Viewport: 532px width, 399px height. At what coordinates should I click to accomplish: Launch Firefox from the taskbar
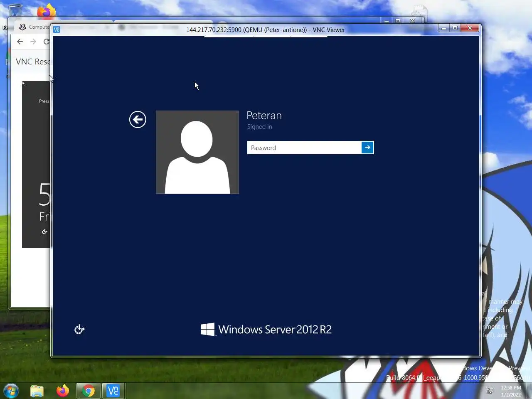tap(63, 391)
